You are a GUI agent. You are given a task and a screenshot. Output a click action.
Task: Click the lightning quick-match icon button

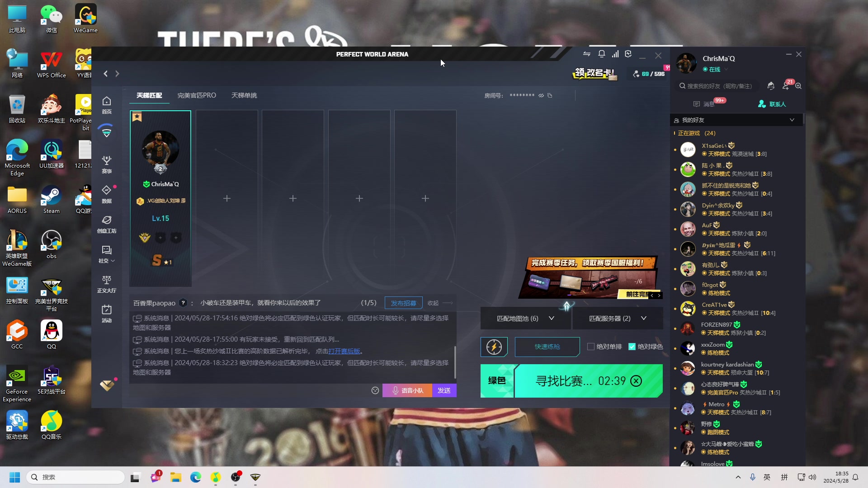coord(494,347)
